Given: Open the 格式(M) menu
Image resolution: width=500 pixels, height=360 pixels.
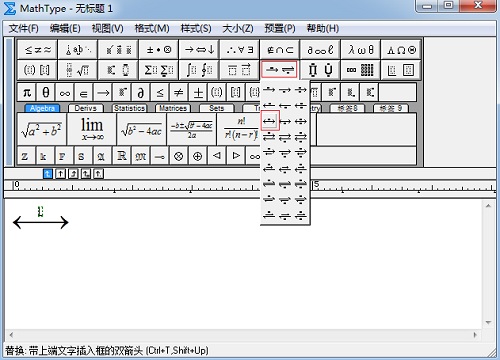Looking at the screenshot, I should pos(152,28).
